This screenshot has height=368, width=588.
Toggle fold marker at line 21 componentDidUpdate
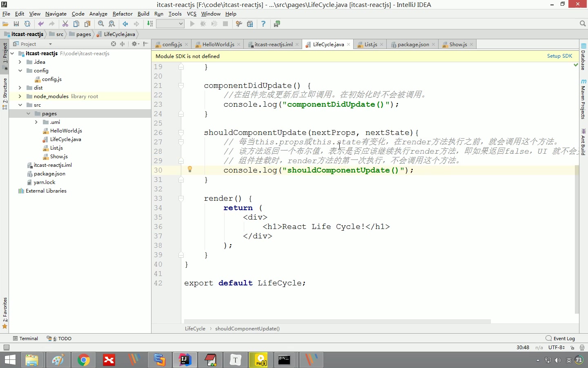181,85
